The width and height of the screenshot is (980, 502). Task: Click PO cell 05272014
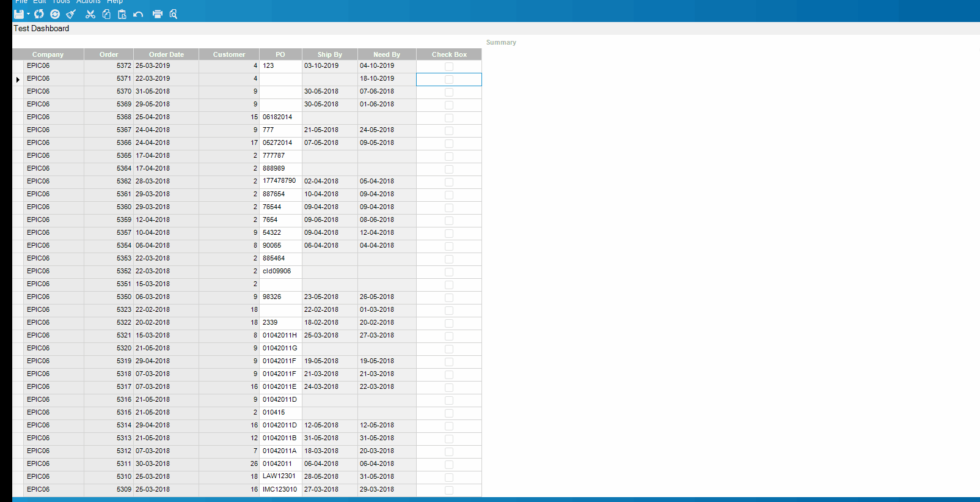point(280,143)
